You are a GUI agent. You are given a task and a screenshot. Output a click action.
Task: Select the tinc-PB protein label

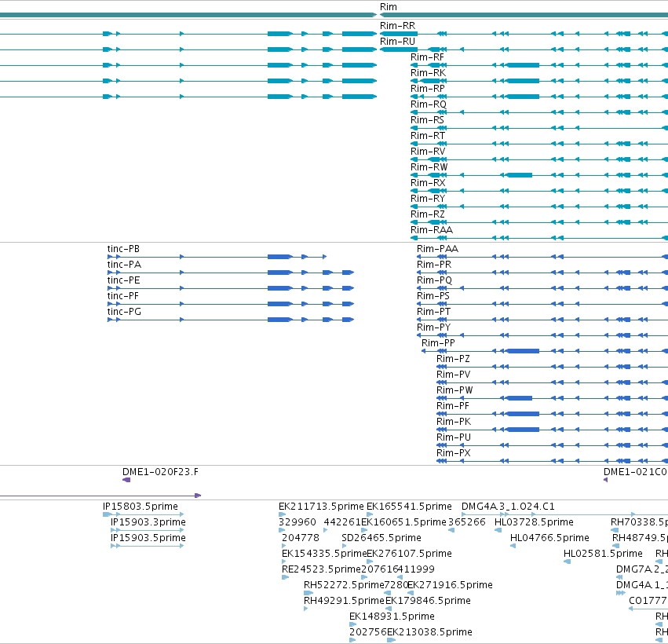[123, 249]
